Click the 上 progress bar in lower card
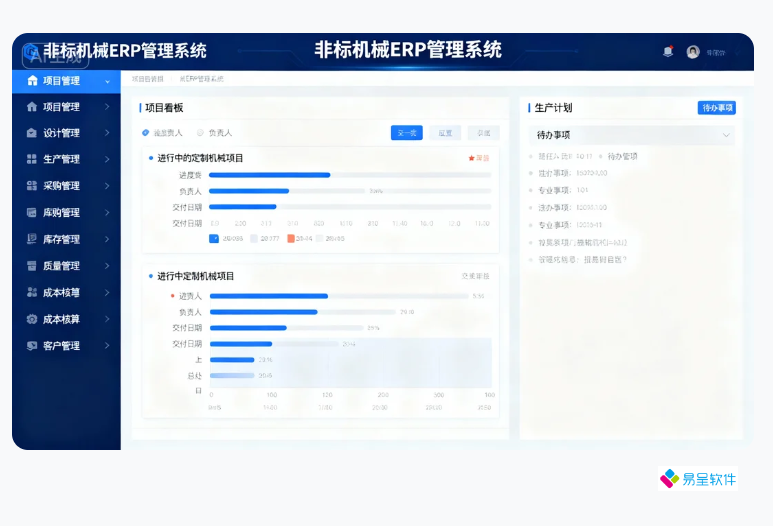 (232, 360)
